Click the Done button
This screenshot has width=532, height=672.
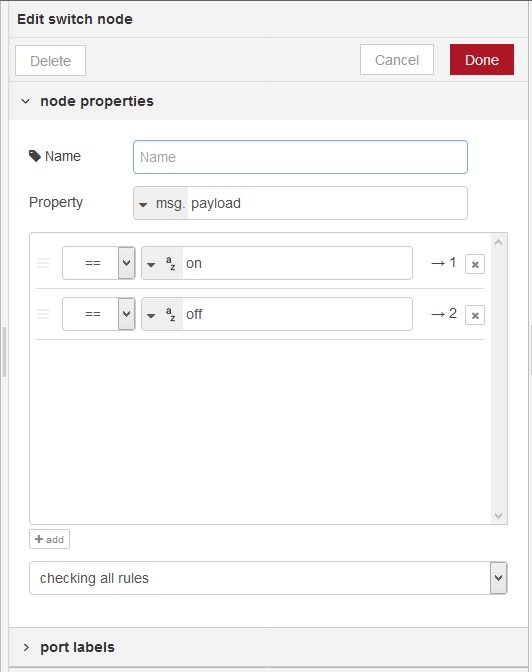click(482, 60)
